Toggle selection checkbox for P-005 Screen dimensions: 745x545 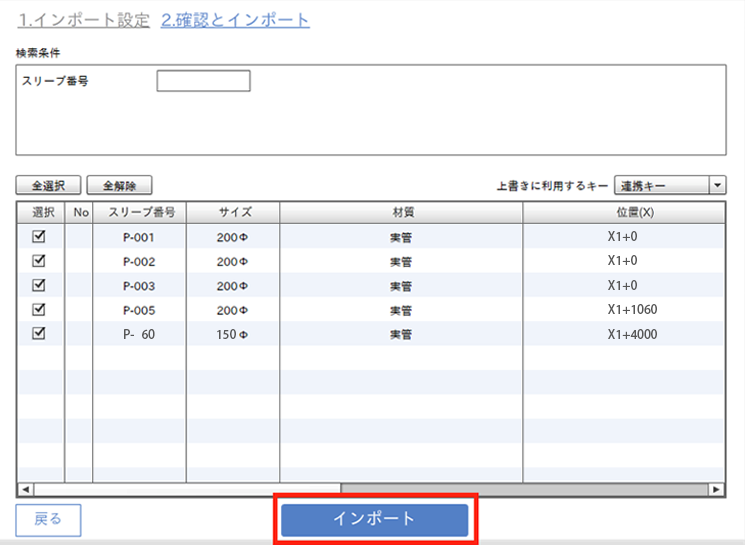[x=40, y=309]
